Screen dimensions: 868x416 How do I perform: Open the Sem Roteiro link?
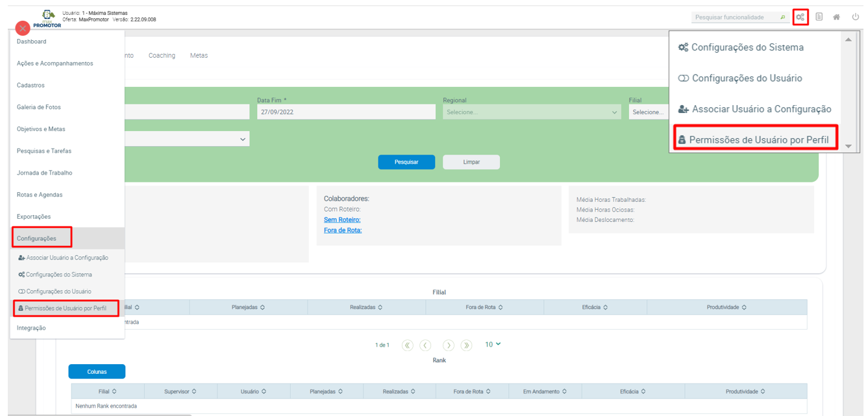click(342, 220)
